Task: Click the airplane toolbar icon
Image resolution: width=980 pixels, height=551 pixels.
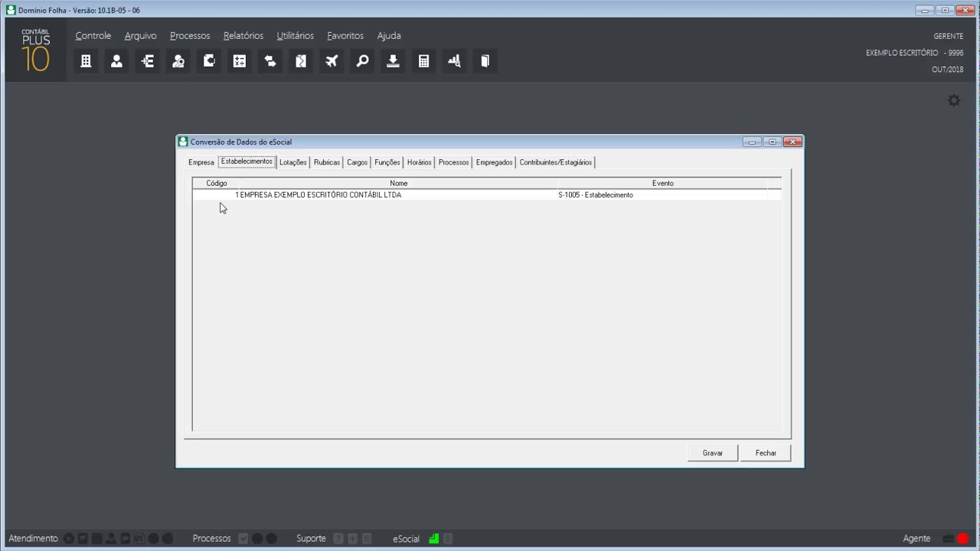Action: click(332, 61)
